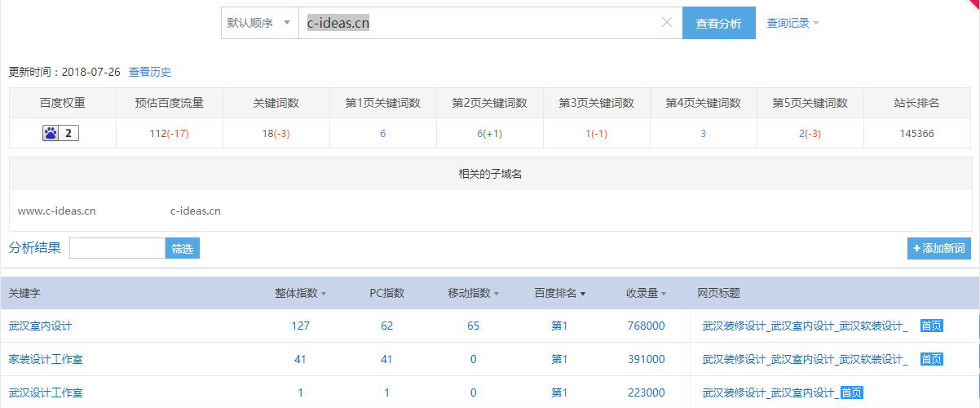Focus the 分析结果 filter input field

click(x=117, y=249)
